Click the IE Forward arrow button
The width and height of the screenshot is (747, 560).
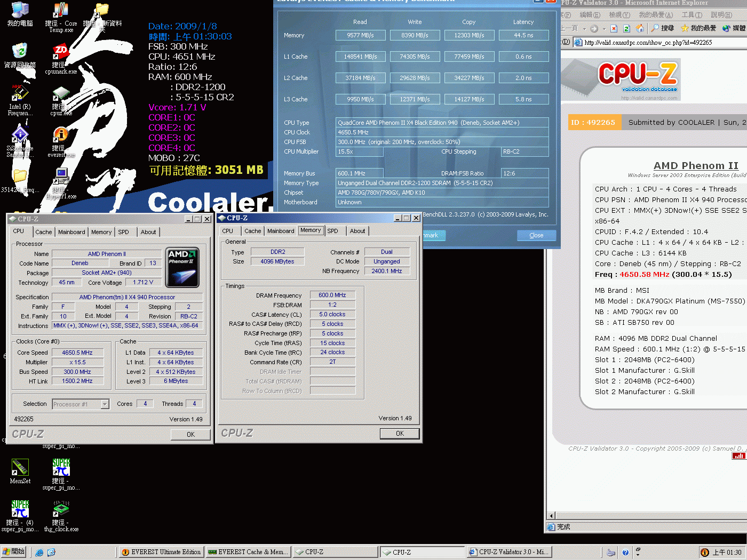click(x=594, y=28)
